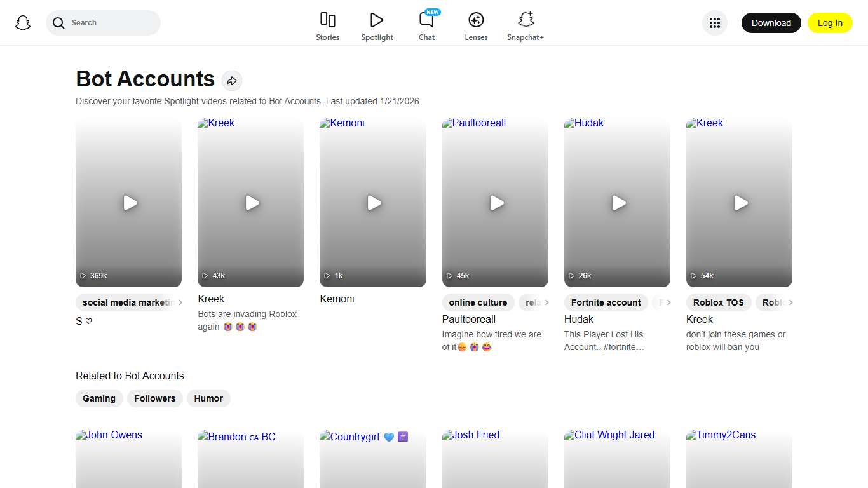Play Kreek's Roblox bots video
The height and width of the screenshot is (488, 868).
tap(252, 203)
